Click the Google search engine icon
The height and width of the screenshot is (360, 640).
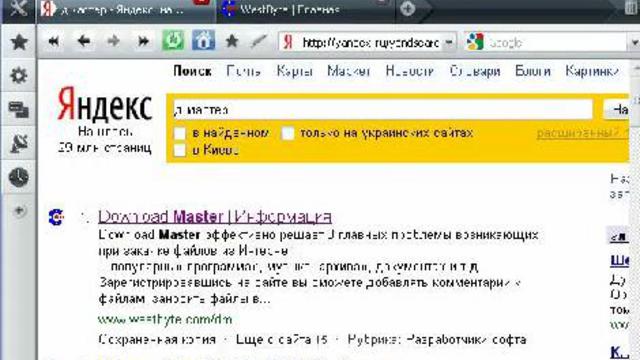click(x=475, y=42)
